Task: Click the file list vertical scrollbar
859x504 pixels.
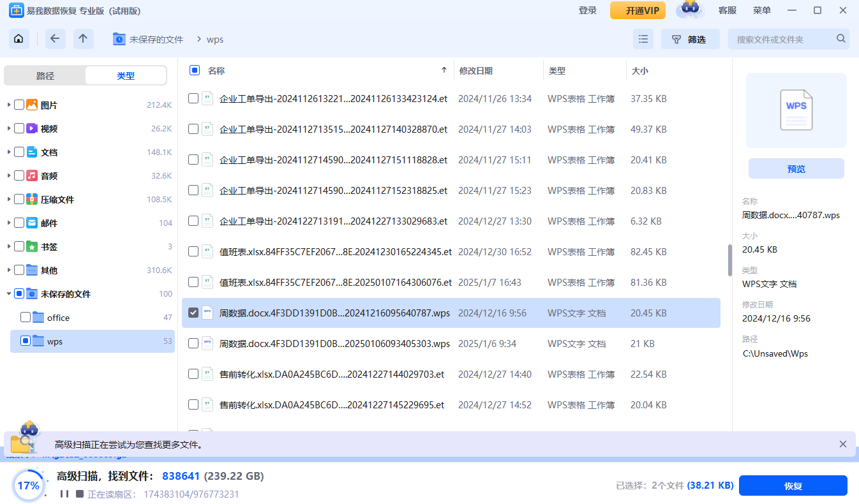Action: pyautogui.click(x=730, y=260)
